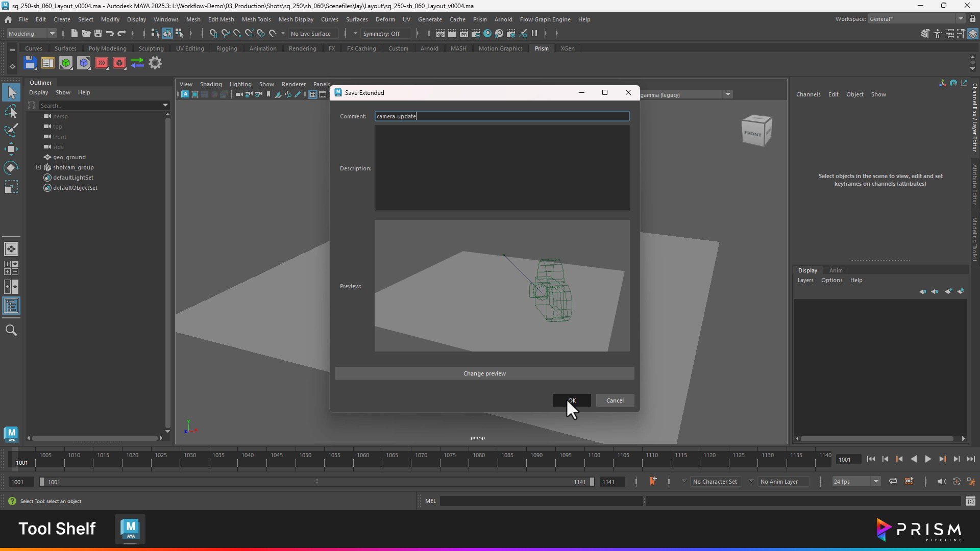Click the Change preview button
The height and width of the screenshot is (551, 980).
(x=484, y=373)
